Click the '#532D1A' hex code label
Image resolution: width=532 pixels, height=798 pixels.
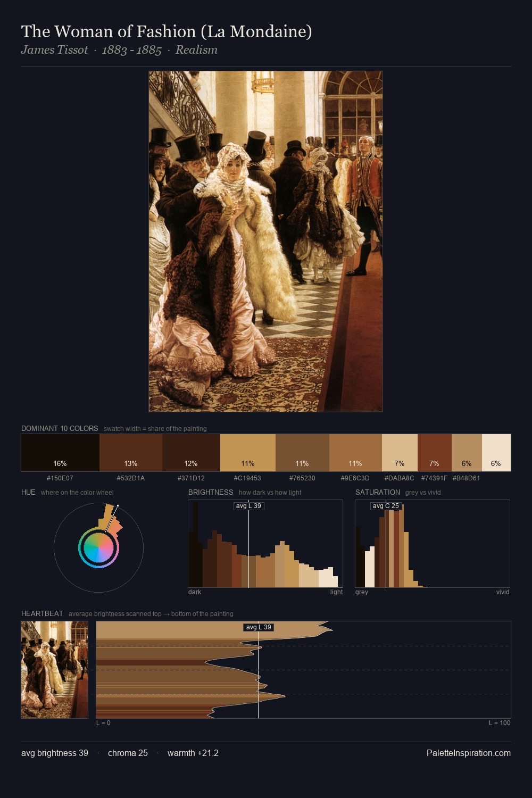coord(131,478)
